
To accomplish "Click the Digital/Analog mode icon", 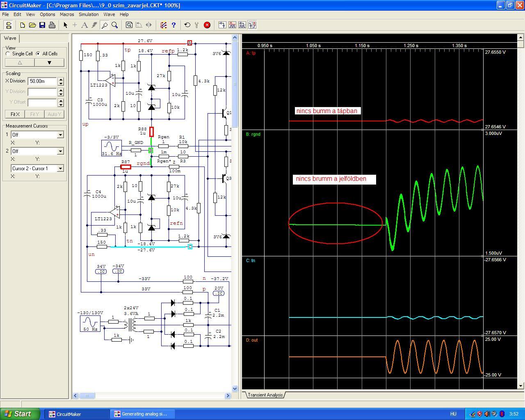I will tap(164, 25).
